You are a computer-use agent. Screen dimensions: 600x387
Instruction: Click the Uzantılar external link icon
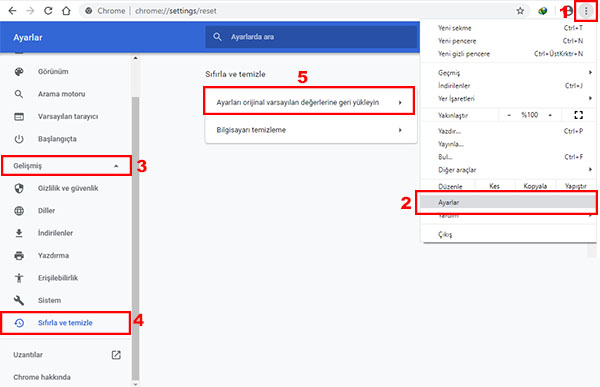[116, 355]
